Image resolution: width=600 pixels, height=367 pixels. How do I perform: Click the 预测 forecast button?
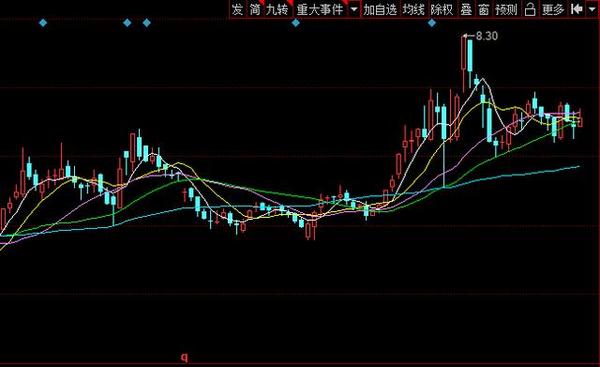pyautogui.click(x=506, y=9)
